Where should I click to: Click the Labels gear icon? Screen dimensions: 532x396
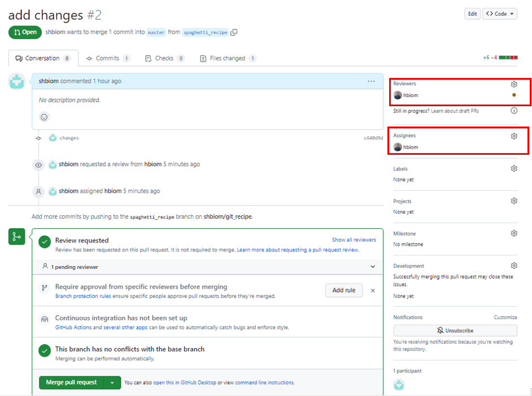[x=514, y=169]
